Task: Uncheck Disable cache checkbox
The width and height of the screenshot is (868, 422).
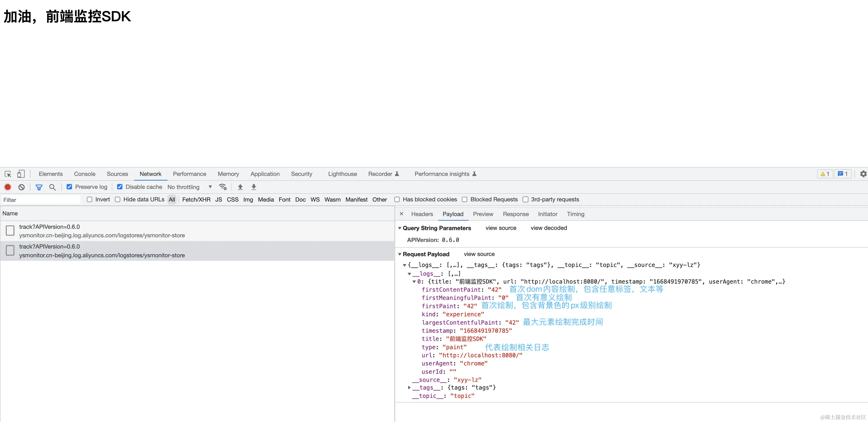Action: pos(120,187)
